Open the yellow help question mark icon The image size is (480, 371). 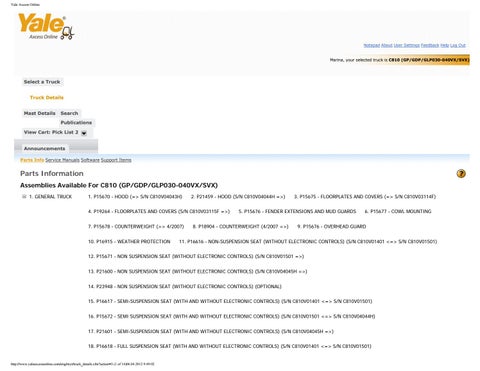click(x=461, y=174)
